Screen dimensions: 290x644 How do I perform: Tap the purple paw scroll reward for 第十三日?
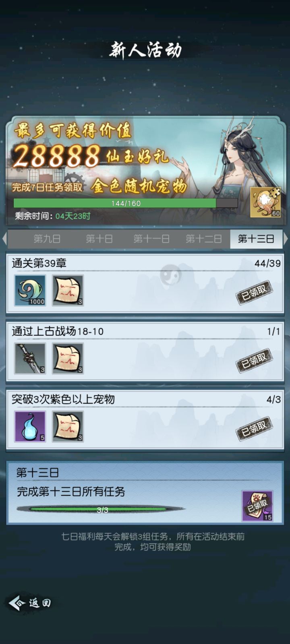(257, 506)
